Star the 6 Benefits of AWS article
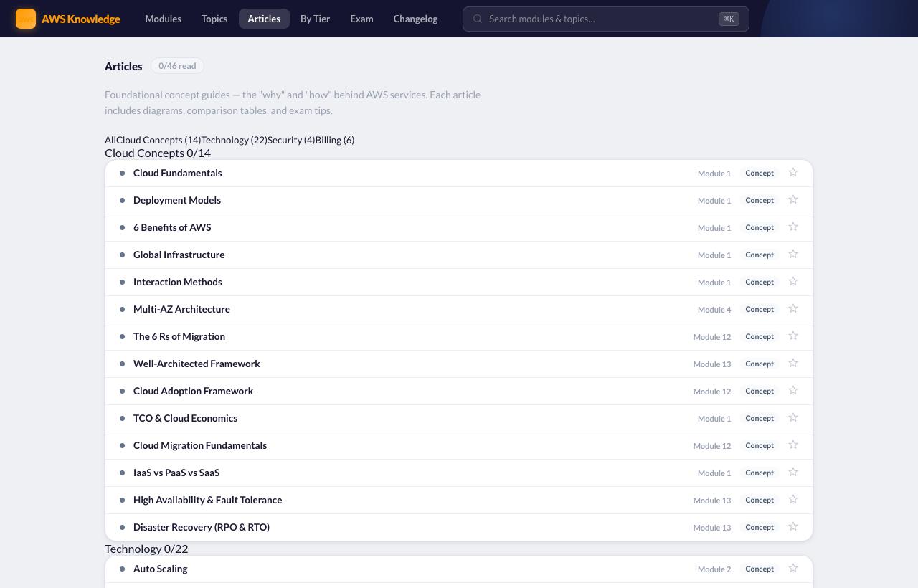 click(x=793, y=227)
